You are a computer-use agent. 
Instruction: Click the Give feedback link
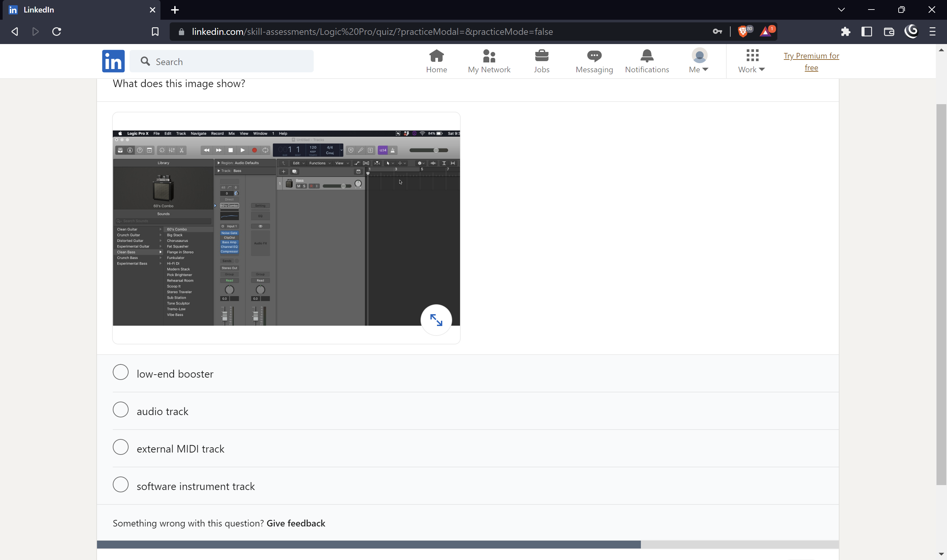(296, 523)
